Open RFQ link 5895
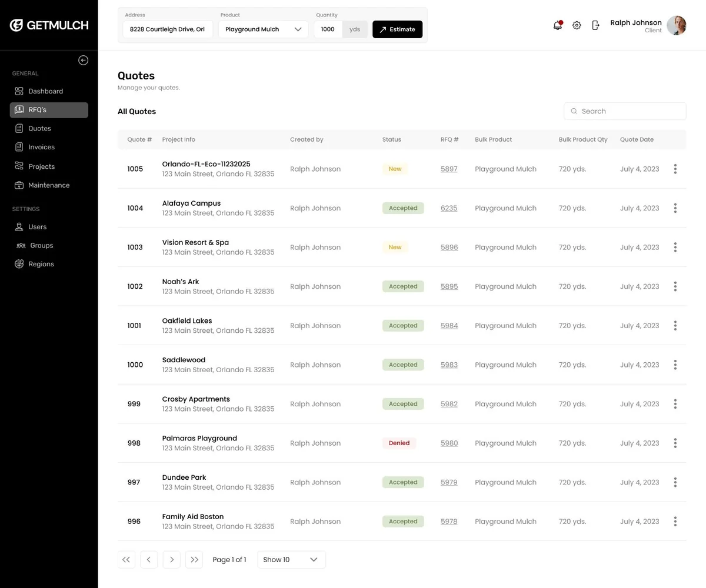 449,286
